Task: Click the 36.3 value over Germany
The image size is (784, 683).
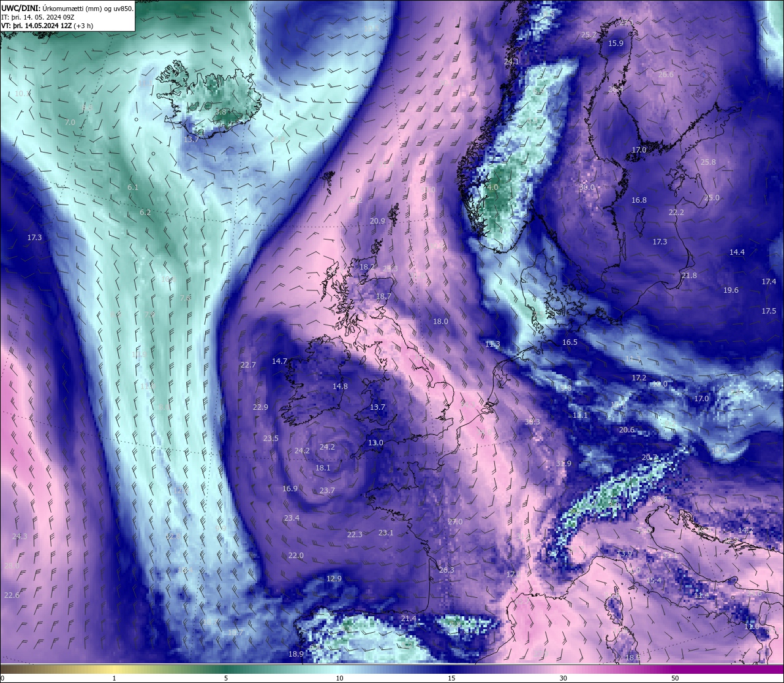Action: coord(532,422)
